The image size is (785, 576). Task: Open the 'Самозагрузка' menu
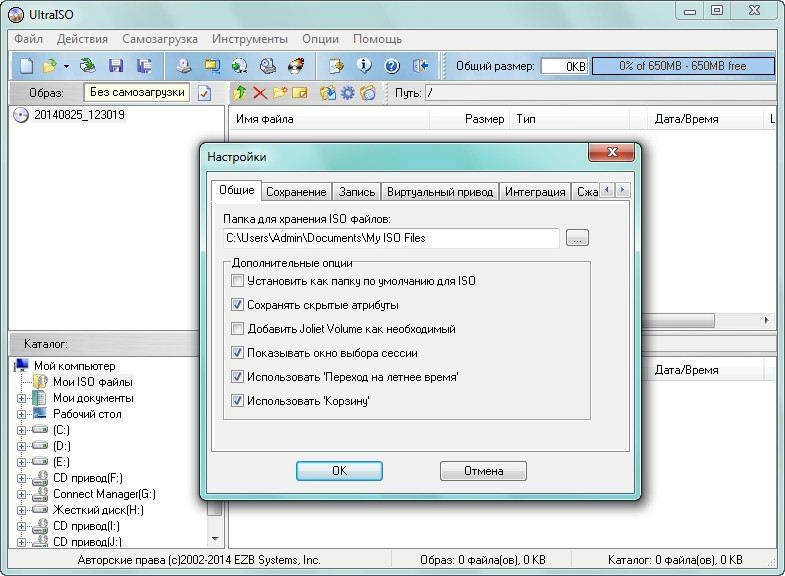(x=160, y=39)
